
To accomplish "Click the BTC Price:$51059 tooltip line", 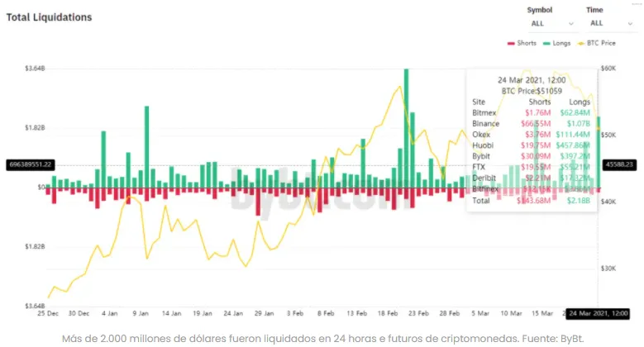I will pyautogui.click(x=532, y=91).
